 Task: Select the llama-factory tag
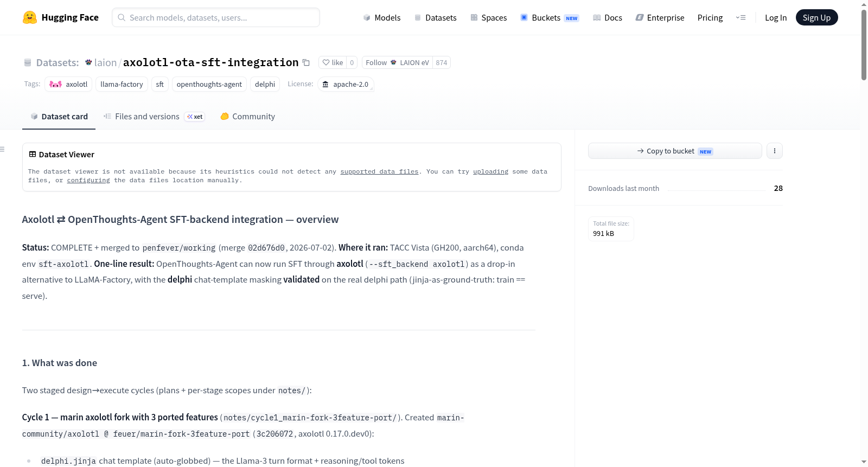point(122,84)
